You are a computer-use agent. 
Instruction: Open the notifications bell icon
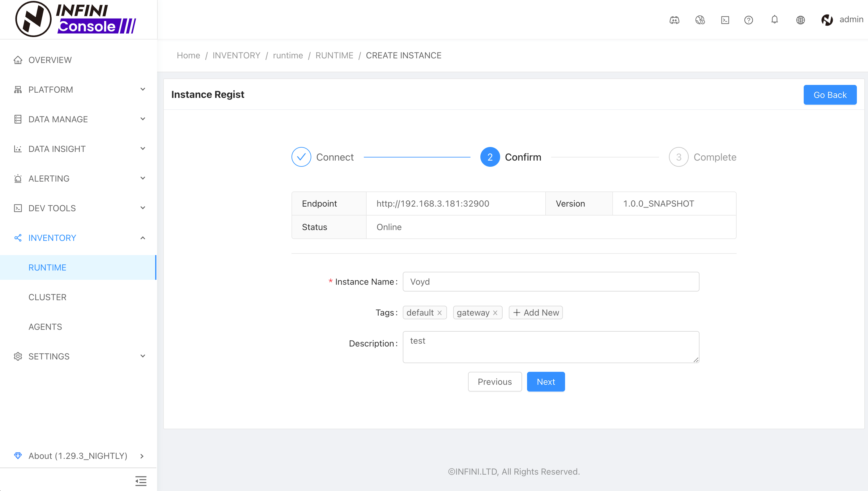(x=775, y=19)
